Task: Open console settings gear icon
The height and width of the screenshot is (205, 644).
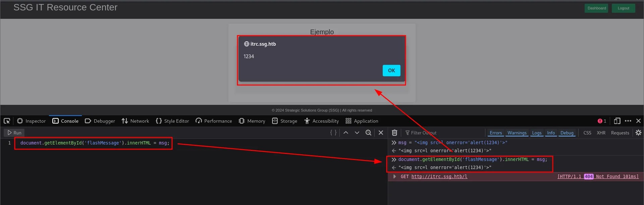Action: pyautogui.click(x=638, y=133)
